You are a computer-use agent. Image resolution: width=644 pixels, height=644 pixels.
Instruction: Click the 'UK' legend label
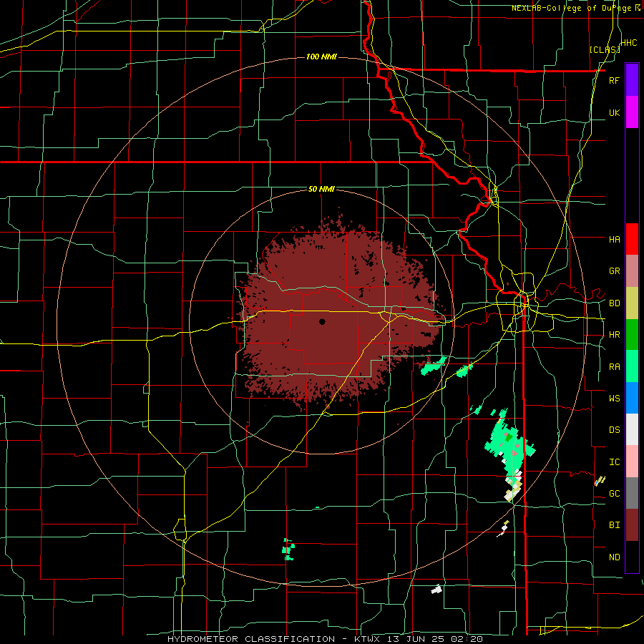coord(614,112)
